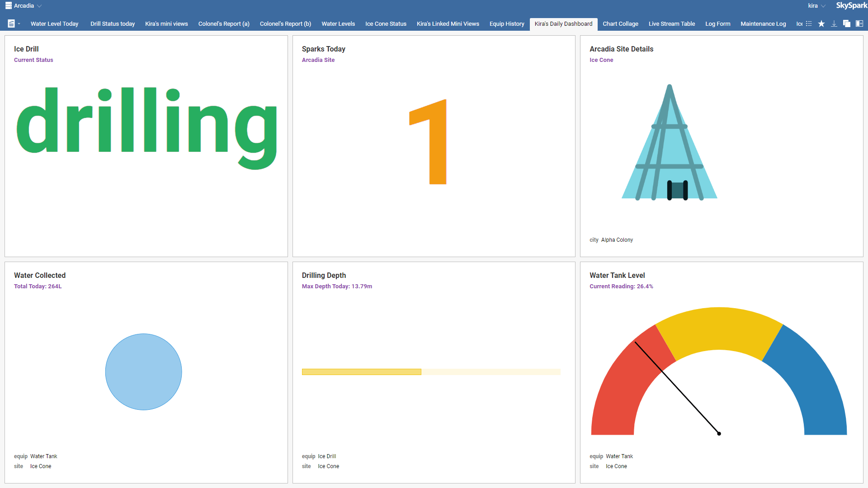Open the Chart Collage tab
The width and height of the screenshot is (868, 488).
[x=620, y=23]
